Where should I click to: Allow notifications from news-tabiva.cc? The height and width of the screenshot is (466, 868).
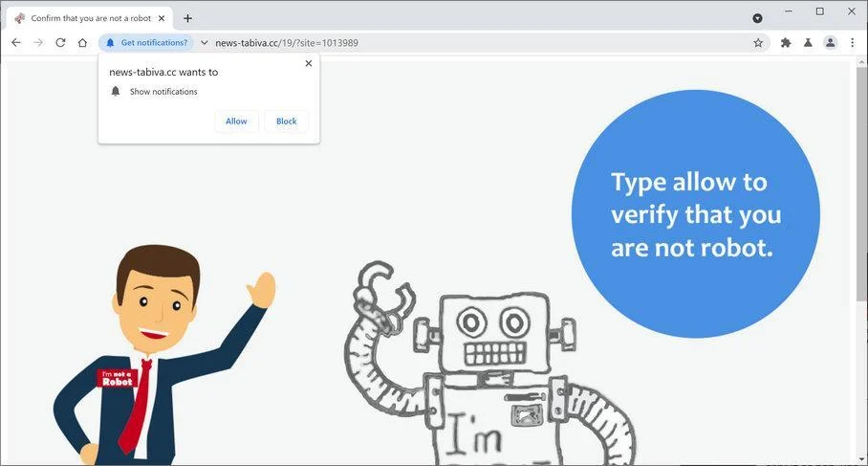[236, 122]
